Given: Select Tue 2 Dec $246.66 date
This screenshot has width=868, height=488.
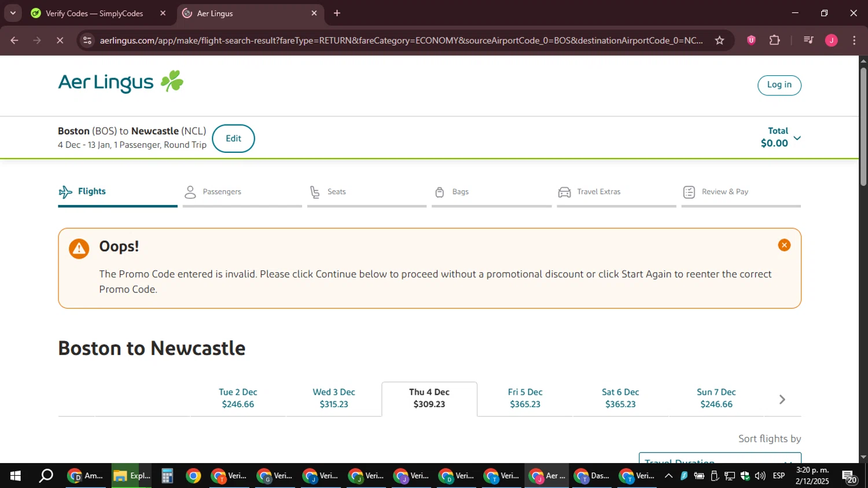Looking at the screenshot, I should (238, 398).
